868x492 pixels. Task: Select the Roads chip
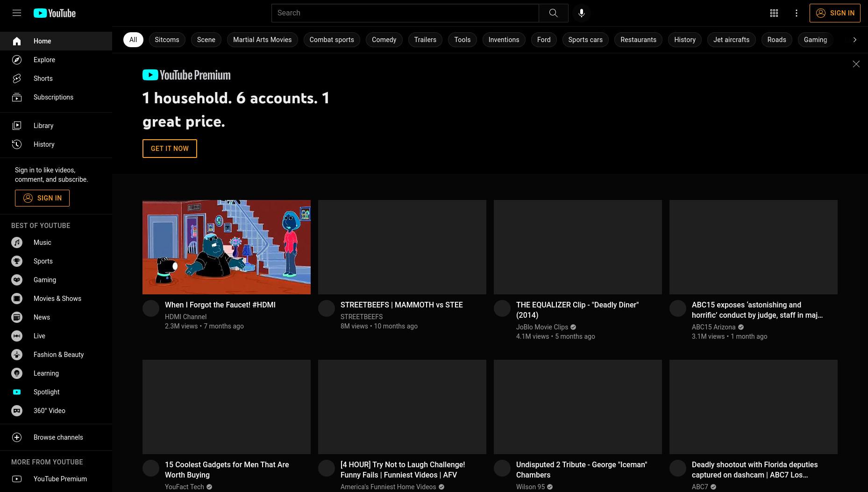(776, 40)
